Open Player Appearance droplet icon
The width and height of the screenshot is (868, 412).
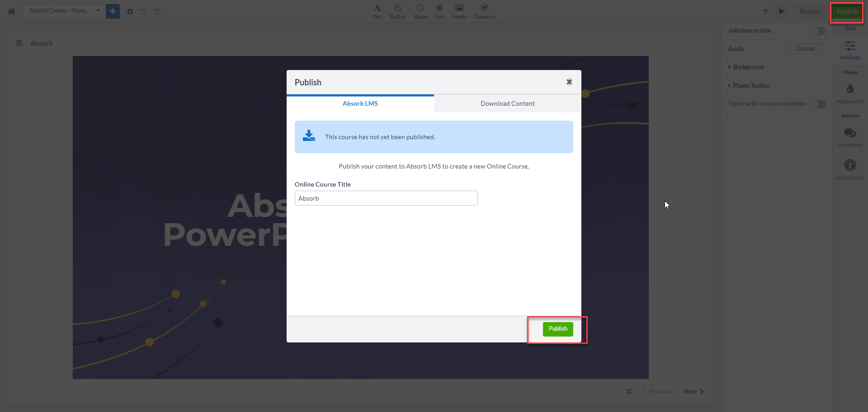pyautogui.click(x=850, y=93)
